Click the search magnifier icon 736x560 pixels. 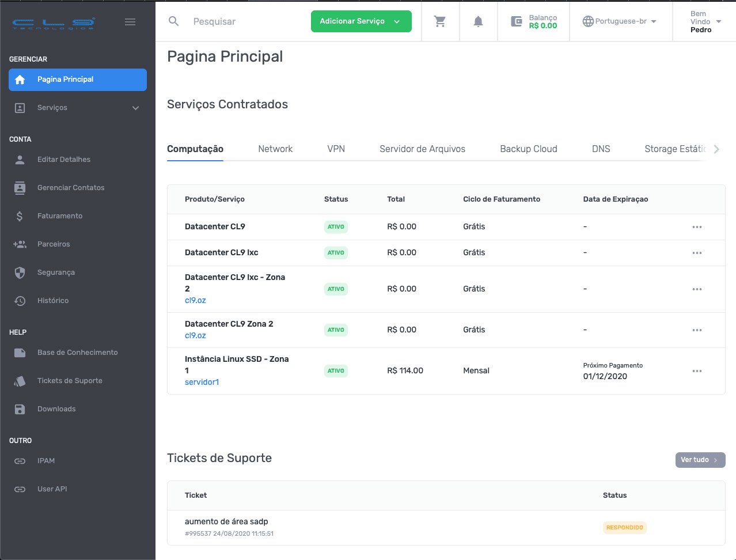(173, 21)
